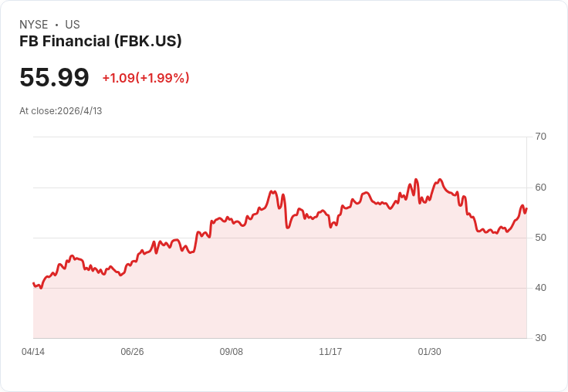Open the FB Financial (FBK.US) title

pyautogui.click(x=100, y=42)
